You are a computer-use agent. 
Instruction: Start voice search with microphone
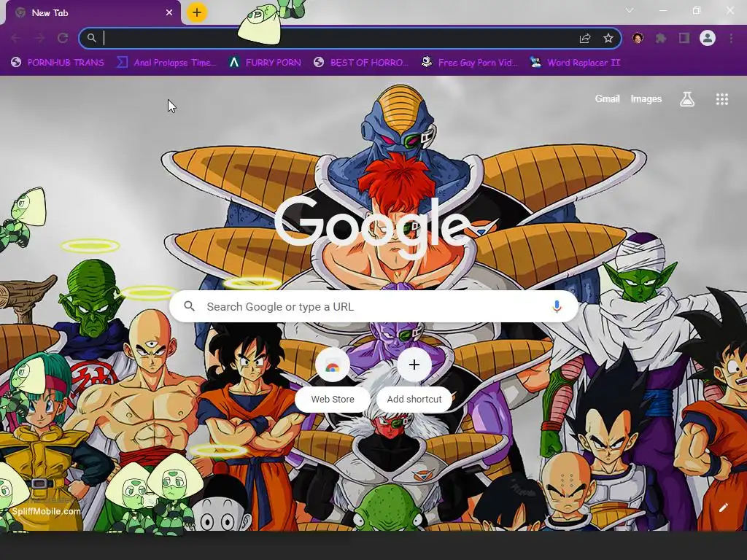[557, 306]
